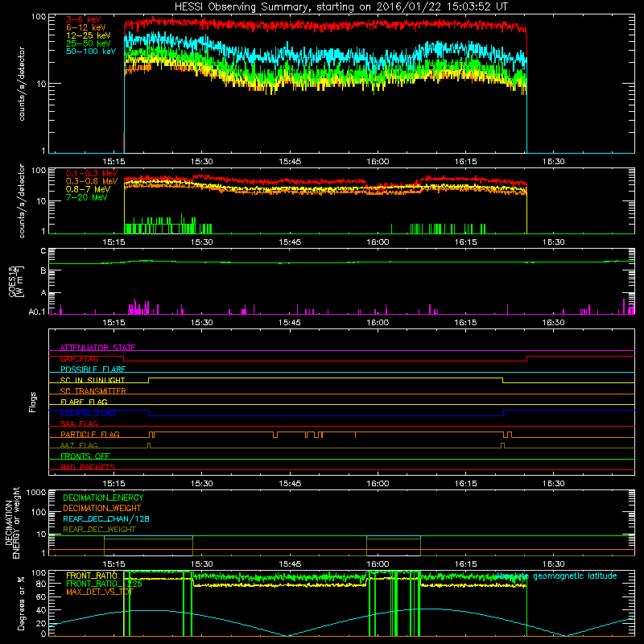This screenshot has height=644, width=644.
Task: Select the ATTENUATOR_STATE flag label
Action: (97, 348)
